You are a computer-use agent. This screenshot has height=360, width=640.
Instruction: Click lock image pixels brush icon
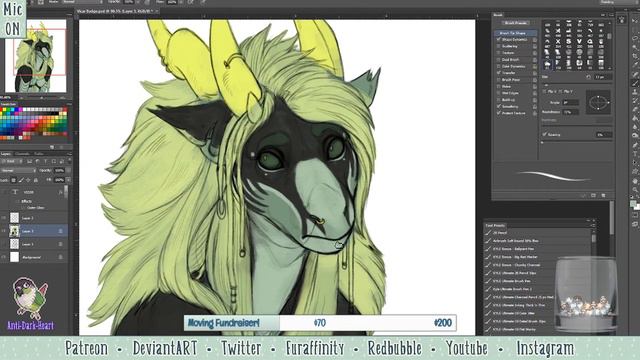(x=21, y=180)
